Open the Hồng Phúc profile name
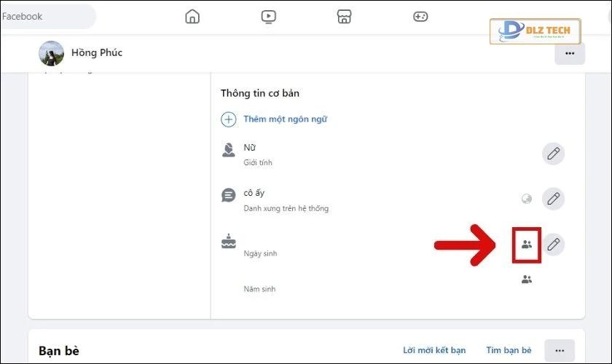This screenshot has width=612, height=364. pyautogui.click(x=97, y=52)
